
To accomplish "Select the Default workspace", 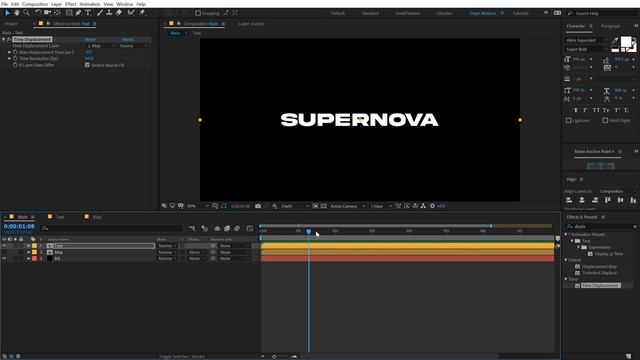I will (338, 13).
